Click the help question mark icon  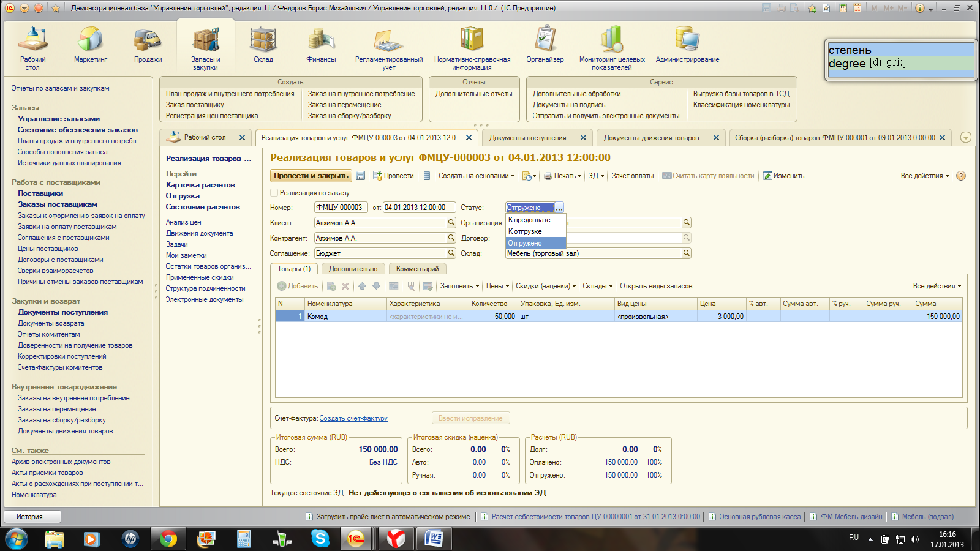point(961,176)
